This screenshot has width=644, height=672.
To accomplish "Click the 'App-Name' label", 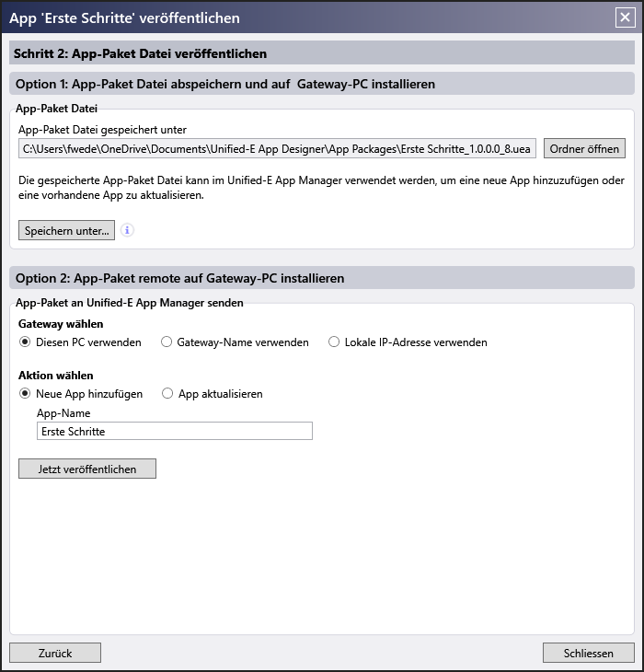I will pos(63,413).
